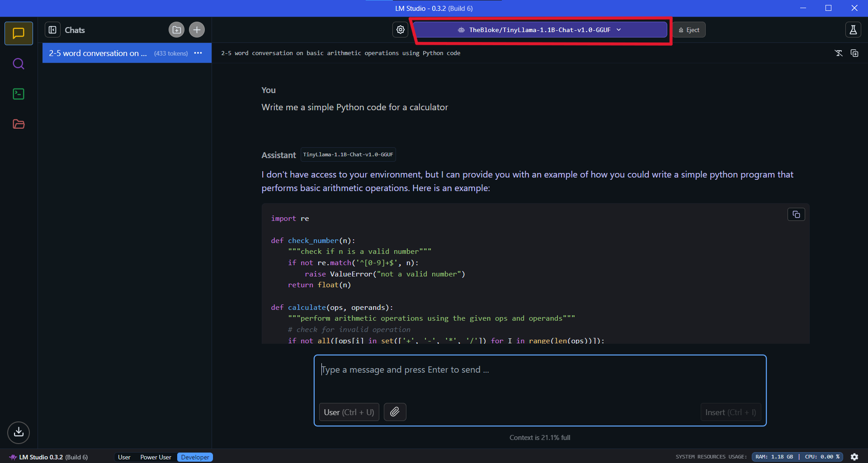868x463 pixels.
Task: Open the Developer terminal sidebar icon
Action: tap(19, 94)
